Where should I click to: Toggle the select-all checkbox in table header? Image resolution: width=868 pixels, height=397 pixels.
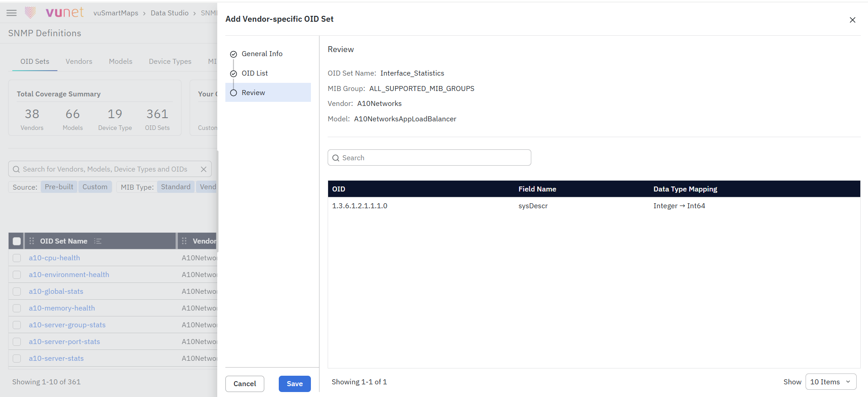tap(17, 241)
